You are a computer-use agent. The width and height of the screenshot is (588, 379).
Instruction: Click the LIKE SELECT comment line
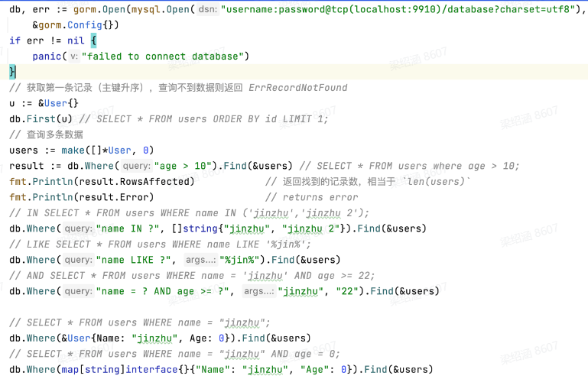pyautogui.click(x=160, y=245)
